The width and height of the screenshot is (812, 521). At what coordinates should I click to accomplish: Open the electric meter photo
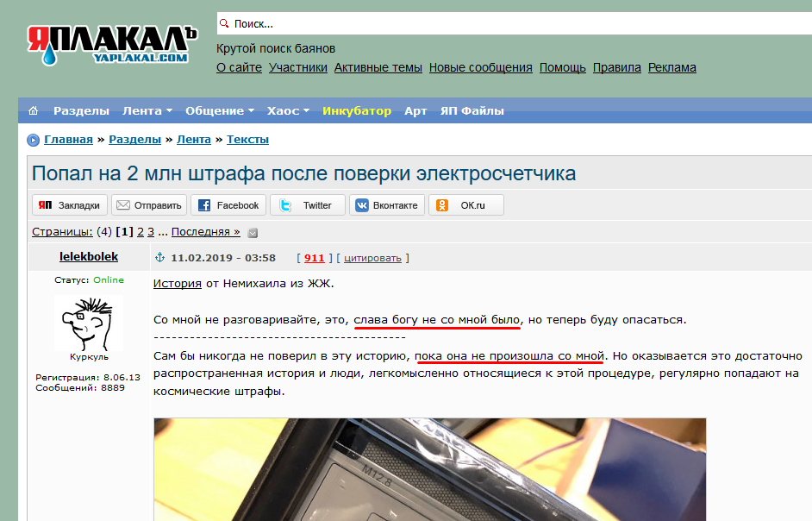click(430, 470)
